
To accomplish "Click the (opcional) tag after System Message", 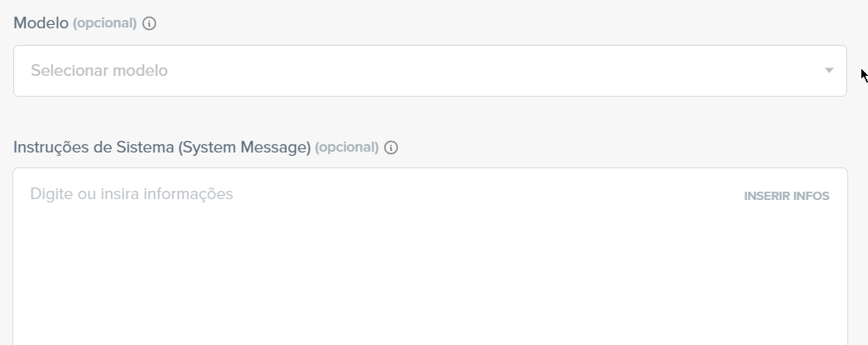I will click(347, 147).
